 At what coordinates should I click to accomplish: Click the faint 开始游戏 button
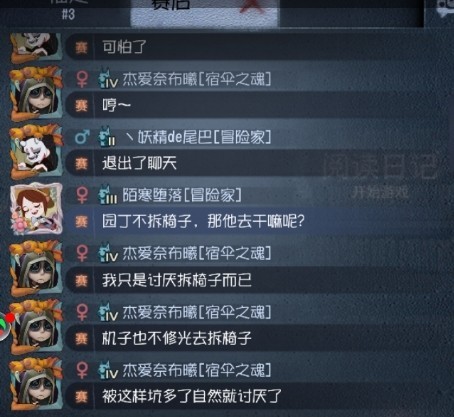click(x=380, y=192)
